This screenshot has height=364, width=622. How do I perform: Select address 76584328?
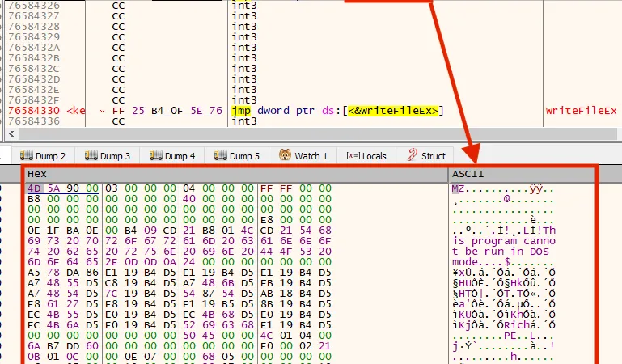tap(34, 27)
